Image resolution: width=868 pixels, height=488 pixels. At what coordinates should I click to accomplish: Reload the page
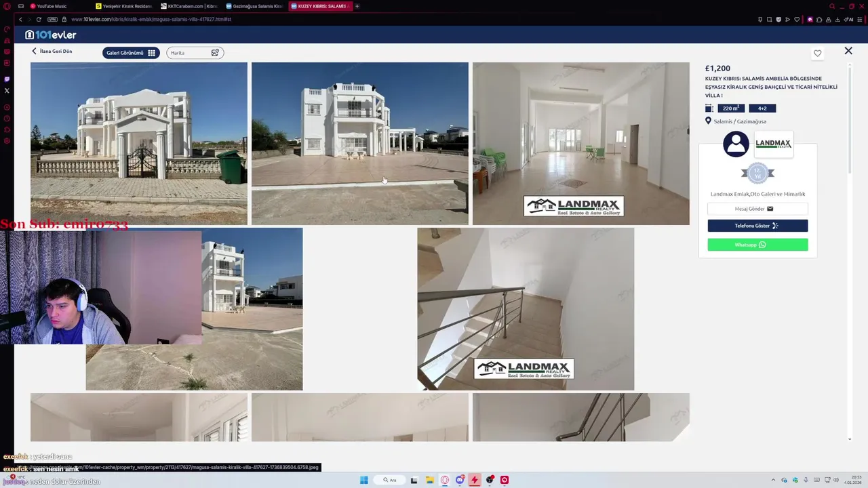pyautogui.click(x=39, y=19)
